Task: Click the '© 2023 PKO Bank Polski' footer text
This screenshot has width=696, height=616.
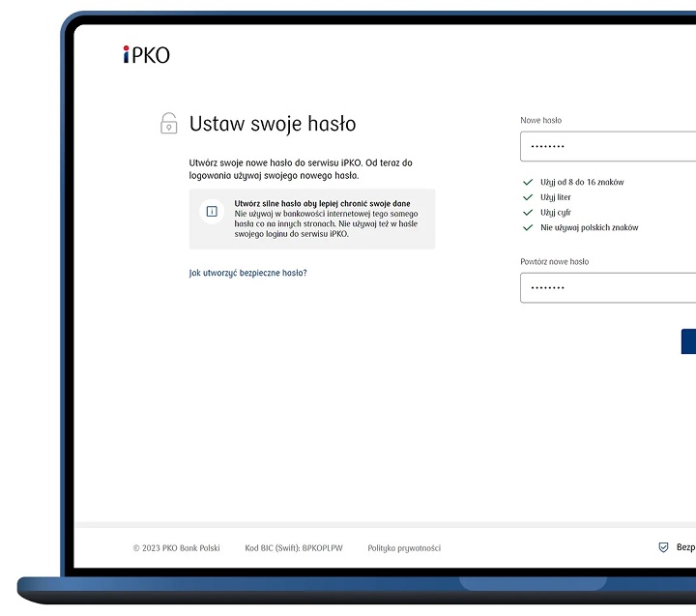Action: tap(176, 548)
